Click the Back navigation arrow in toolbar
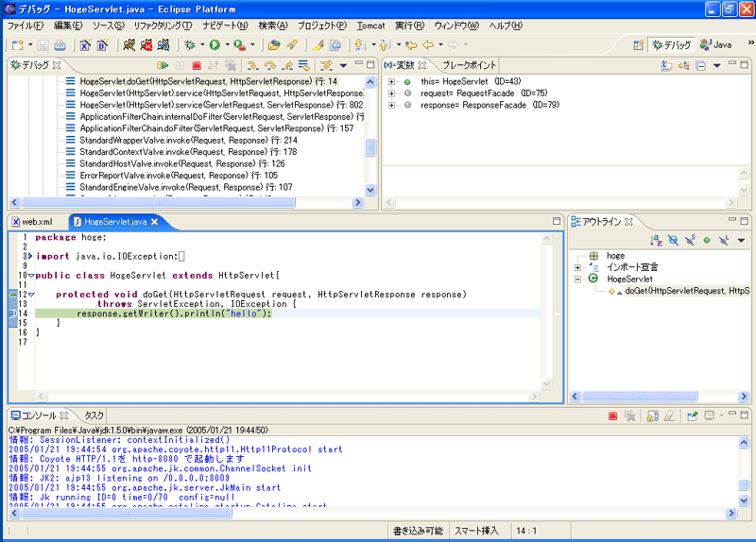 [428, 45]
